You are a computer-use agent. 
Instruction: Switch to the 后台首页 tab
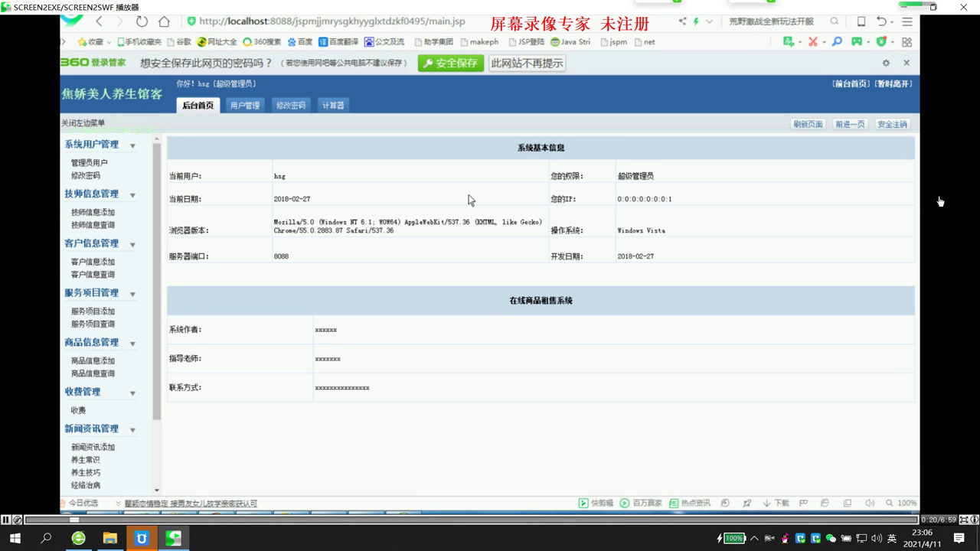point(198,105)
